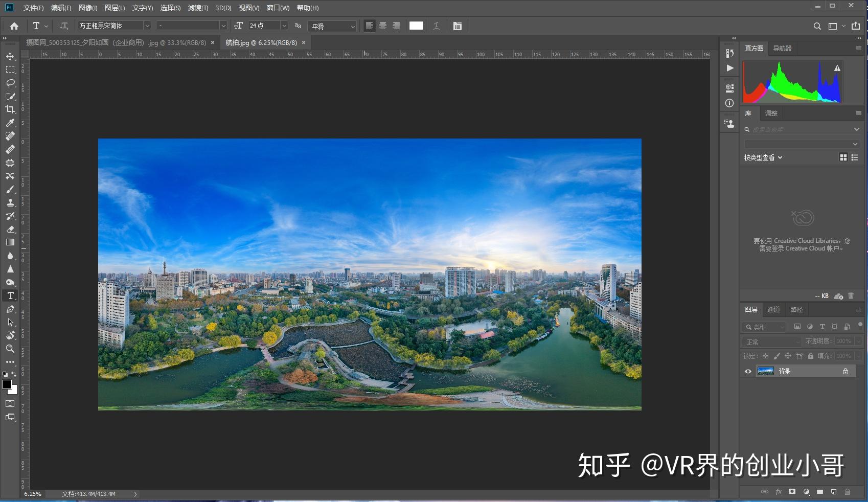
Task: Open the 滤镜(T) menu
Action: (198, 8)
